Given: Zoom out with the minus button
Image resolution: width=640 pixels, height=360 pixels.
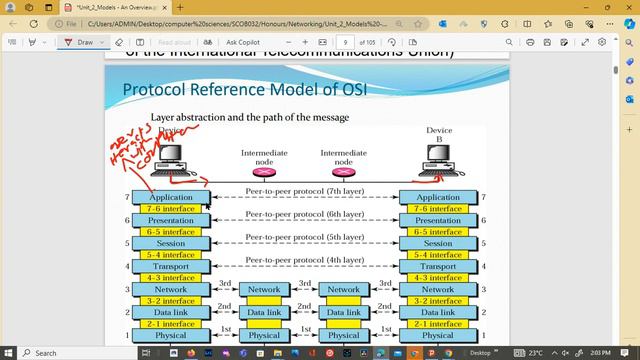Looking at the screenshot, I should click(x=289, y=42).
